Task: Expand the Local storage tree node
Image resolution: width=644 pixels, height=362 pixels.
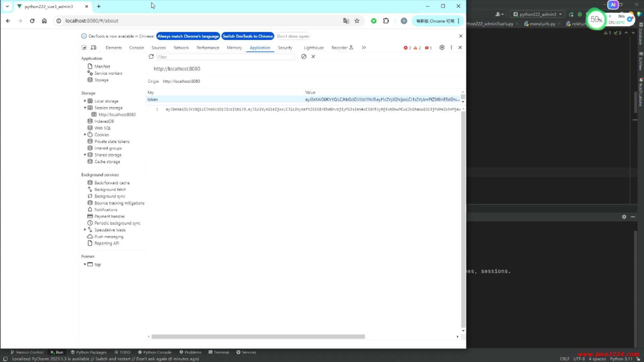Action: (85, 101)
